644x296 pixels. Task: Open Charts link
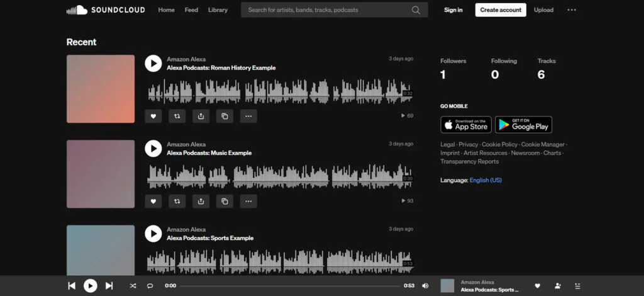(552, 153)
